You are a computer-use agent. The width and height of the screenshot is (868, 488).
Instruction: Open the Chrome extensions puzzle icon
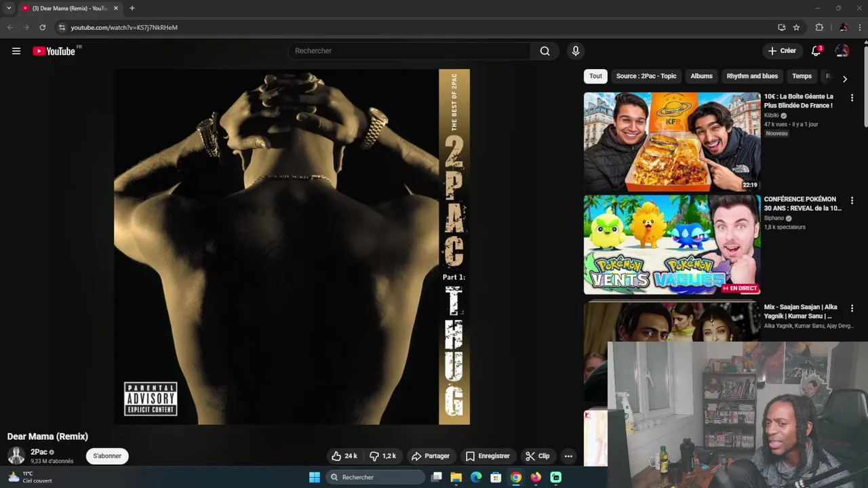click(x=819, y=28)
